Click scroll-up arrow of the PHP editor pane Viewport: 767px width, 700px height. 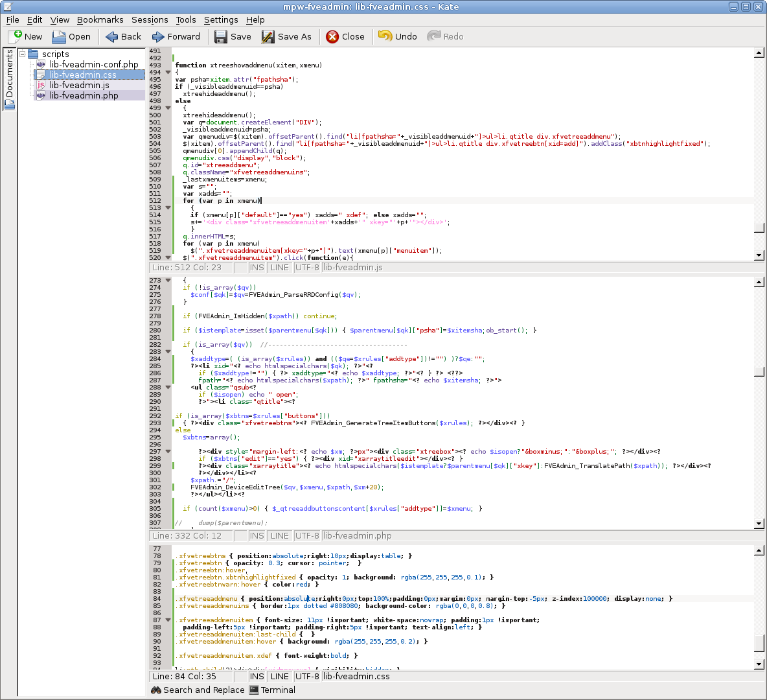coord(759,282)
